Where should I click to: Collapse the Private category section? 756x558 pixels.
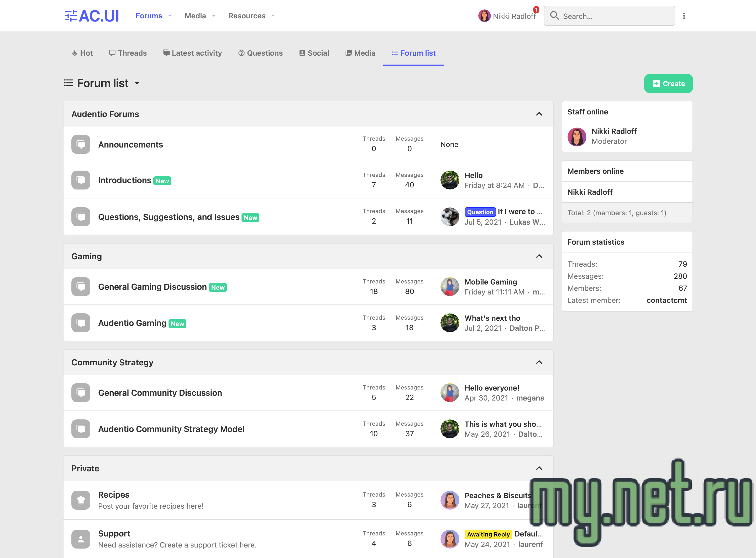pos(539,468)
